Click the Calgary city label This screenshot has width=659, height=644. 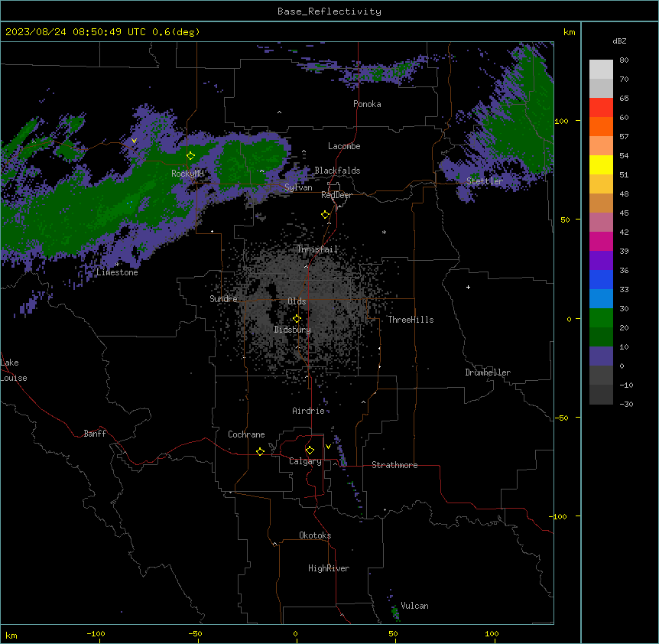[x=305, y=461]
